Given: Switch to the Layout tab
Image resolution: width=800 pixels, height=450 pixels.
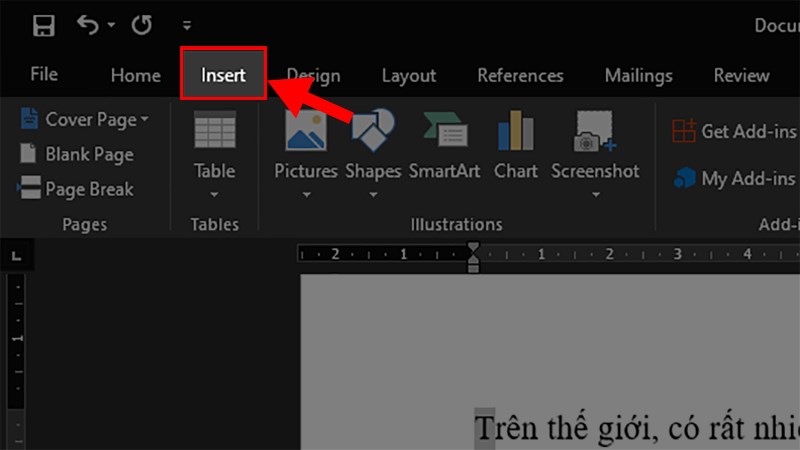Looking at the screenshot, I should tap(408, 75).
